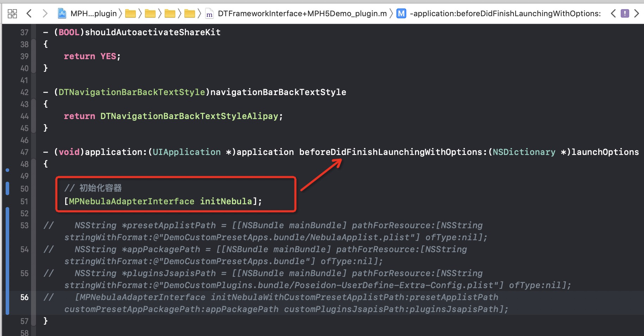Image resolution: width=644 pixels, height=336 pixels.
Task: Click line number 56 in gutter
Action: coord(24,297)
